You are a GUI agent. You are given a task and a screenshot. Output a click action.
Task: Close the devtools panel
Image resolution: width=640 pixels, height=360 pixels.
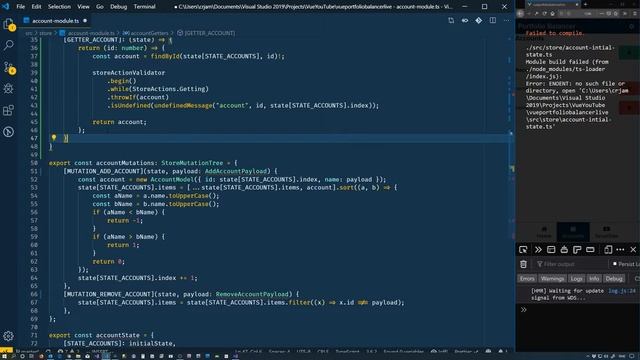point(633,249)
